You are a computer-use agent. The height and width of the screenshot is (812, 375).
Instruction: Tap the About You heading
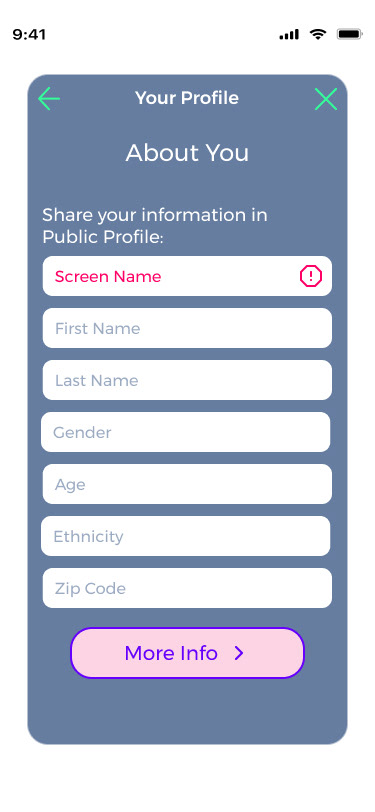click(187, 153)
